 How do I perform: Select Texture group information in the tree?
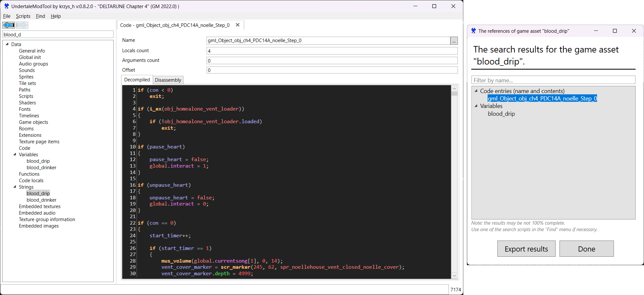(47, 219)
